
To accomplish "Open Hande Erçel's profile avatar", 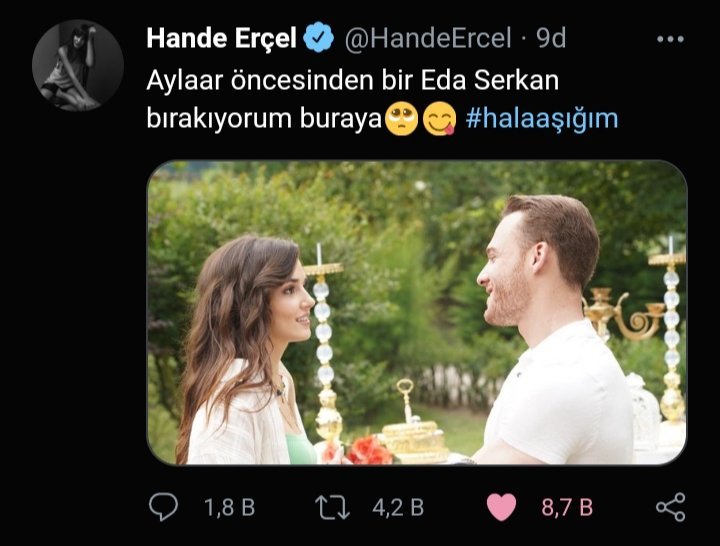I will click(78, 65).
